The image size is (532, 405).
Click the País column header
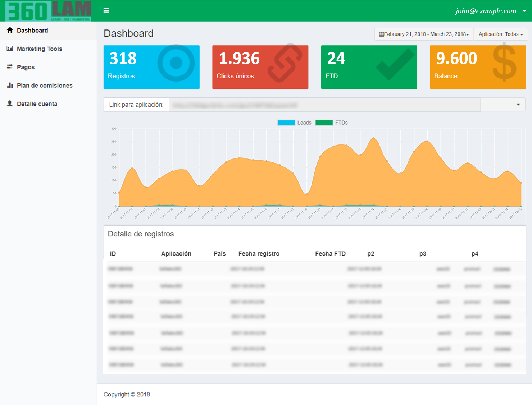220,254
